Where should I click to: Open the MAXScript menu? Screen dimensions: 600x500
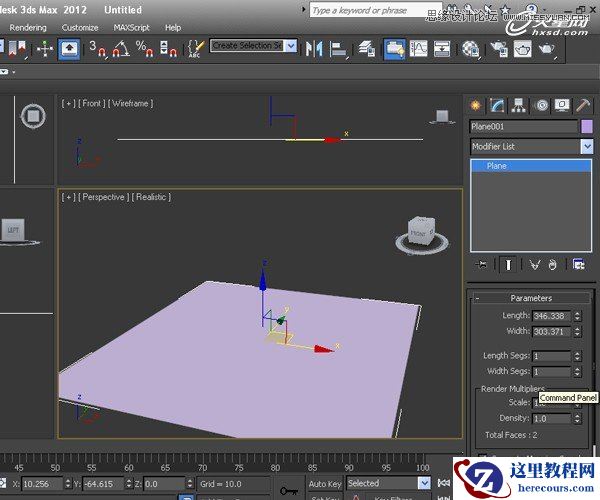[130, 27]
